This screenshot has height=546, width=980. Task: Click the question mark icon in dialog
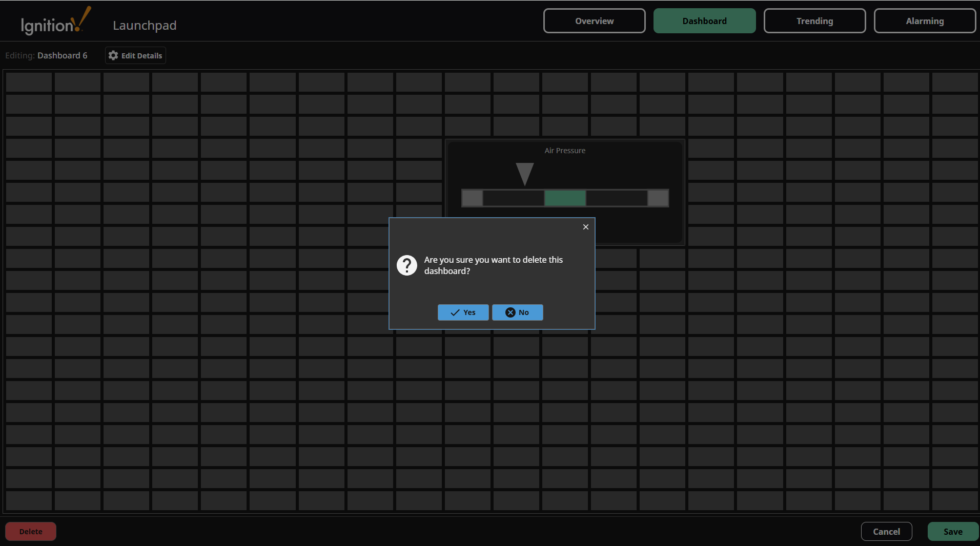(x=406, y=265)
